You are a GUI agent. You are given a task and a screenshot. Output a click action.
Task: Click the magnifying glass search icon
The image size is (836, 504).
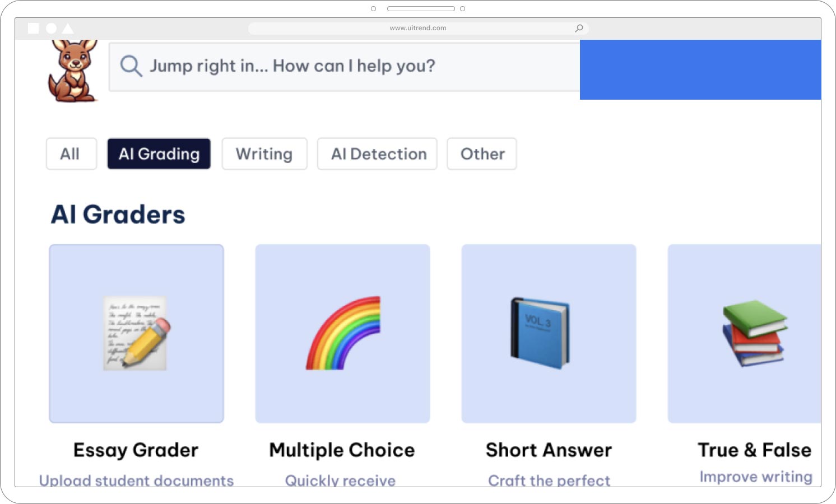131,66
